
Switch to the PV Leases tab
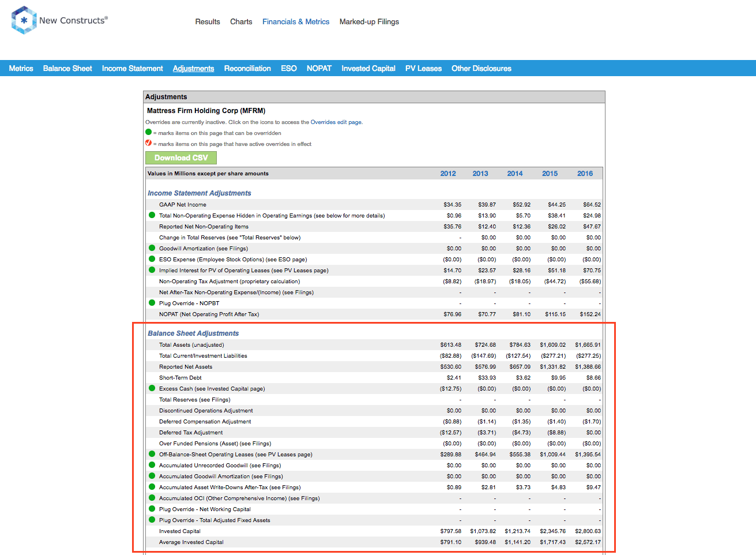[x=423, y=68]
